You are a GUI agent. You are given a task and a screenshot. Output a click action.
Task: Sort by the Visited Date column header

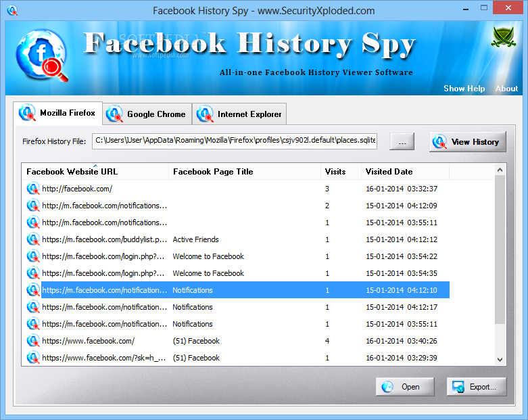click(x=405, y=171)
